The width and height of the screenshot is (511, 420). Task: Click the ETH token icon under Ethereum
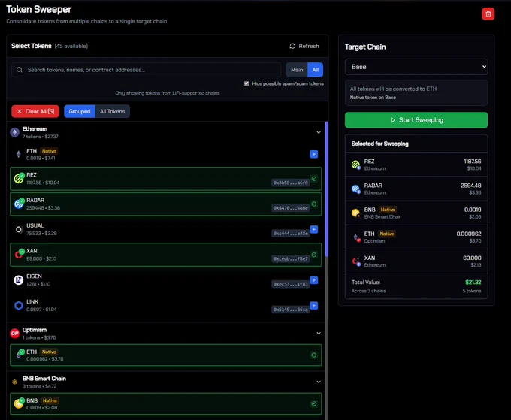tap(19, 154)
